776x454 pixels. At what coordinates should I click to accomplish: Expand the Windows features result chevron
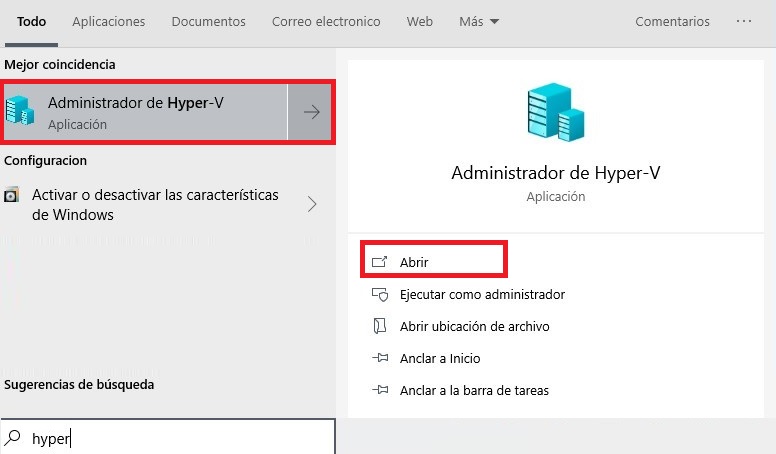[312, 204]
